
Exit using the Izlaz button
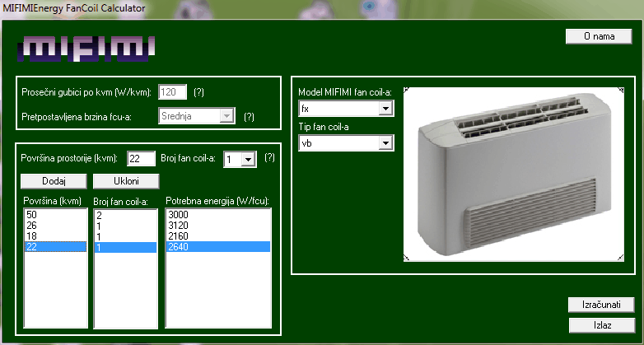600,324
